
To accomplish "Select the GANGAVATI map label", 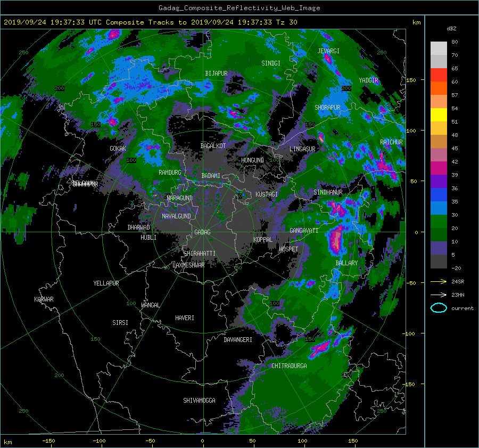I will (304, 231).
